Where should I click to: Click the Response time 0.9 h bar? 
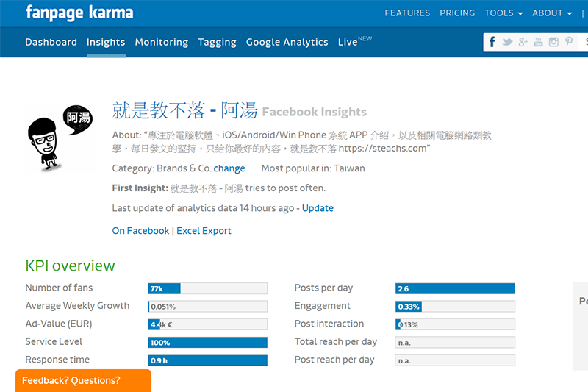click(x=207, y=360)
